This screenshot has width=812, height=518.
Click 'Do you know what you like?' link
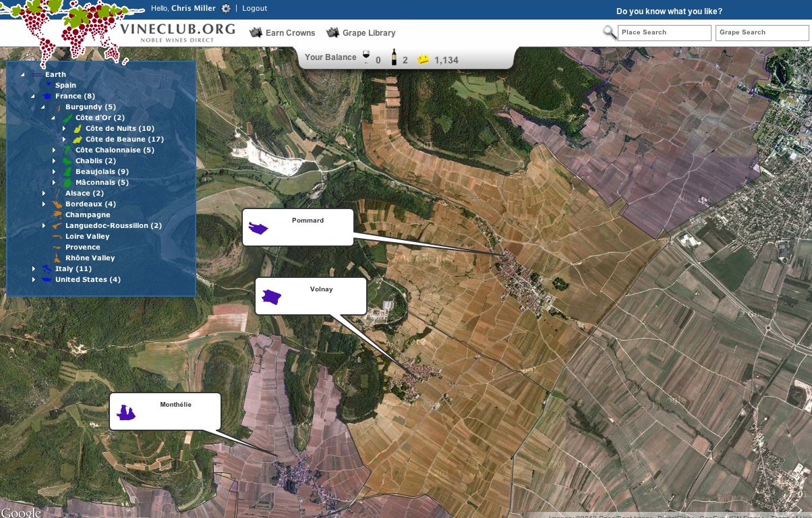(x=669, y=11)
